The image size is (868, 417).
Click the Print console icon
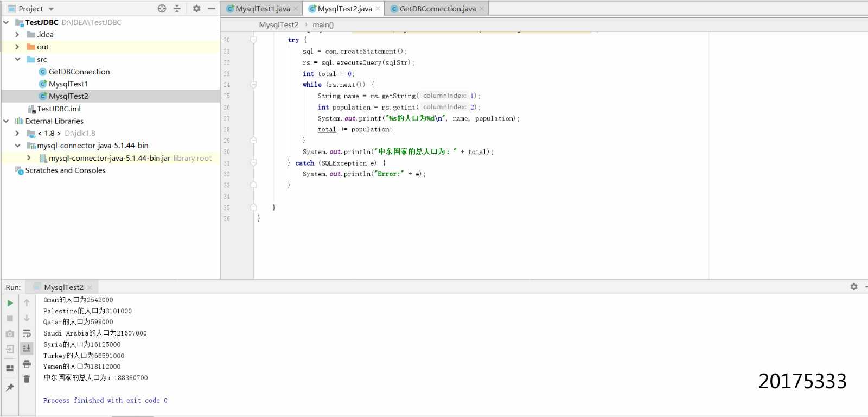coord(27,364)
